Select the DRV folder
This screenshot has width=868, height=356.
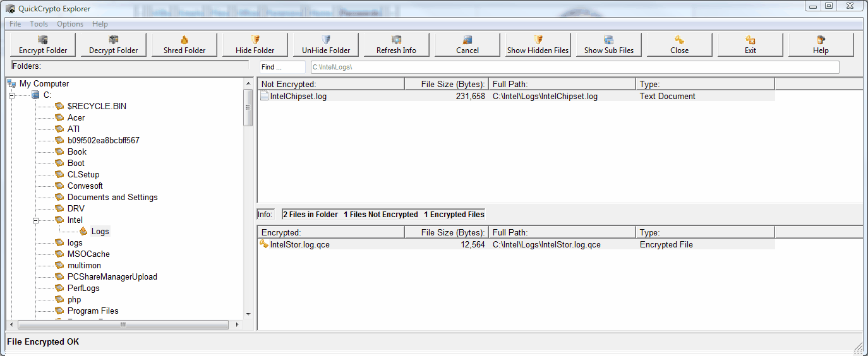pyautogui.click(x=76, y=208)
